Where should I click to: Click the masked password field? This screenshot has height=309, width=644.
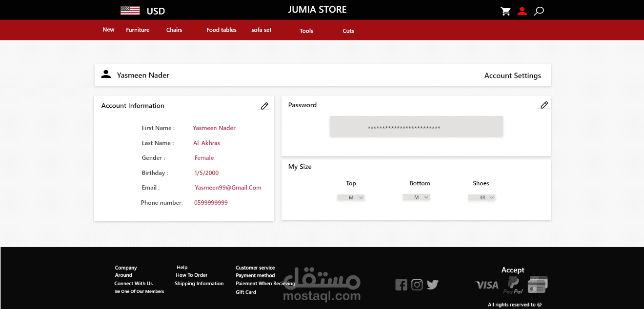coord(416,127)
